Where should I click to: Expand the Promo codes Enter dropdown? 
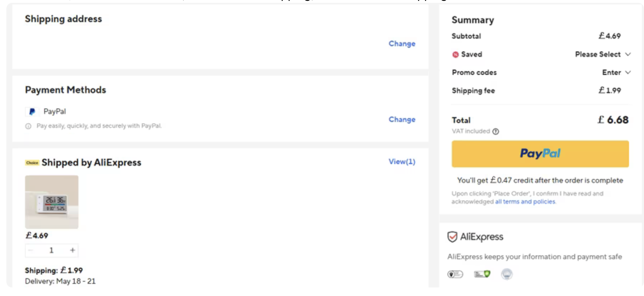616,72
